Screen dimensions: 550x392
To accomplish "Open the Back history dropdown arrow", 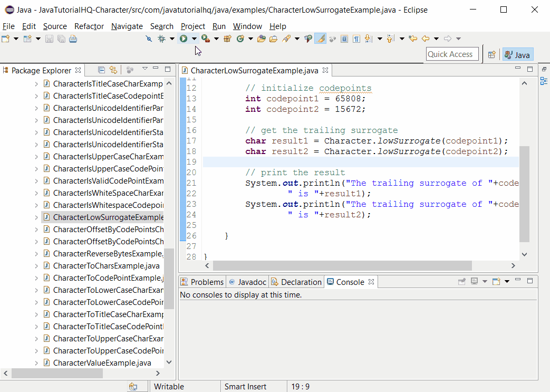I will (436, 39).
